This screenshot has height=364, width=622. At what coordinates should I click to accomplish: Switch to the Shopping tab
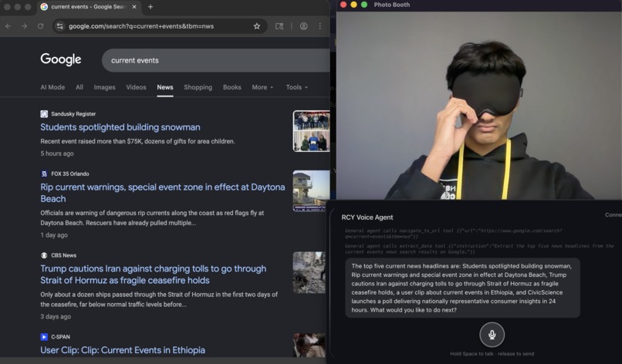tap(198, 87)
